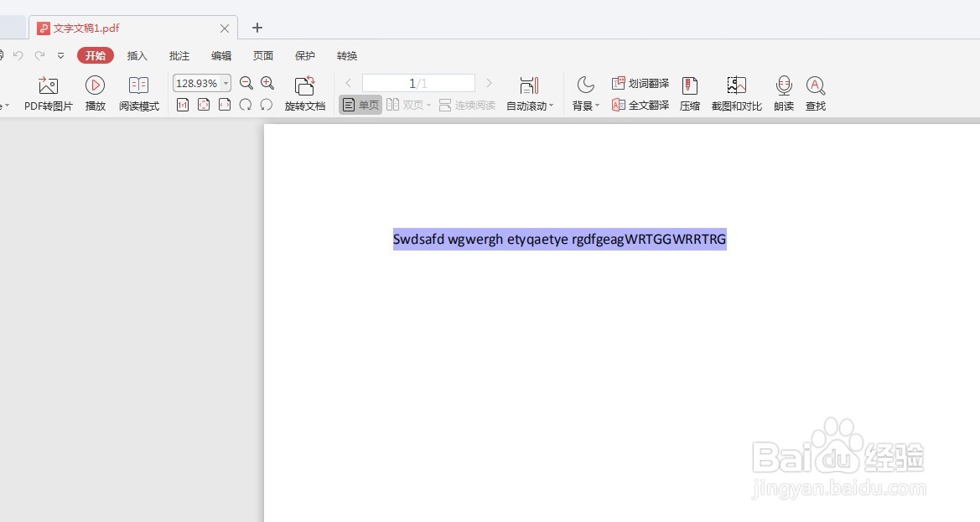Switch to 阅读模式 reading mode
980x522 pixels.
[x=139, y=94]
